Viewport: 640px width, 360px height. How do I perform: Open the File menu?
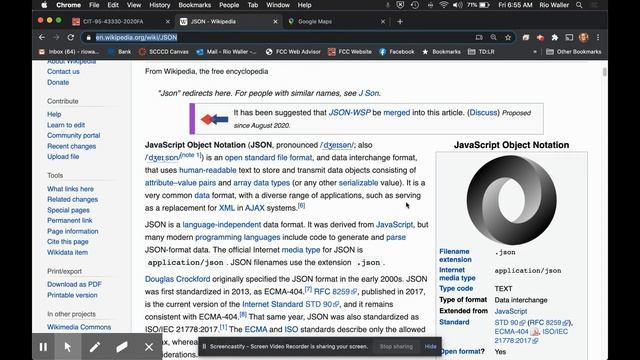(94, 5)
